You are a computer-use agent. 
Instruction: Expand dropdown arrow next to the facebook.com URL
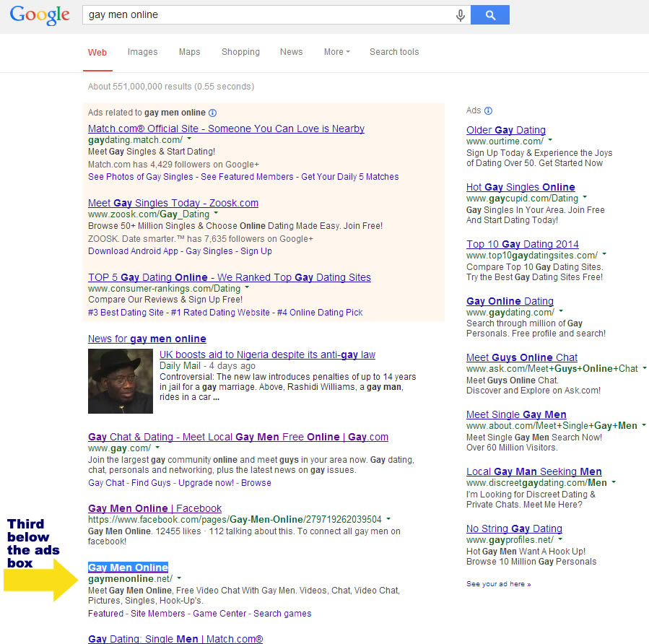pyautogui.click(x=388, y=518)
